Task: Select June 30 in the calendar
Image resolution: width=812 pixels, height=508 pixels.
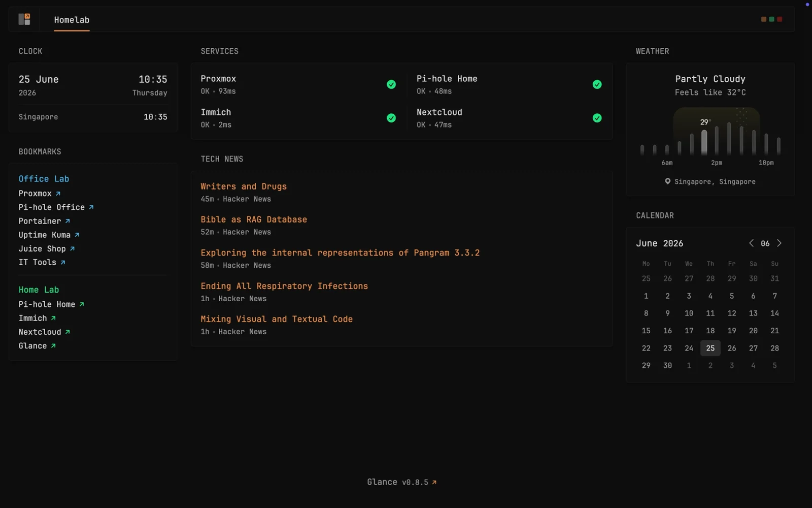Action: pyautogui.click(x=667, y=365)
